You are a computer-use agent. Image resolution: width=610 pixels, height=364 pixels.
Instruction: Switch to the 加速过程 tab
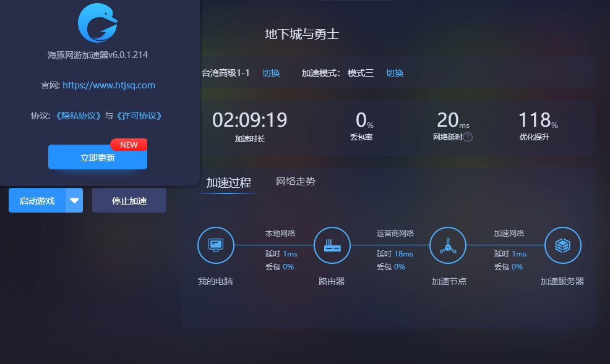click(229, 182)
